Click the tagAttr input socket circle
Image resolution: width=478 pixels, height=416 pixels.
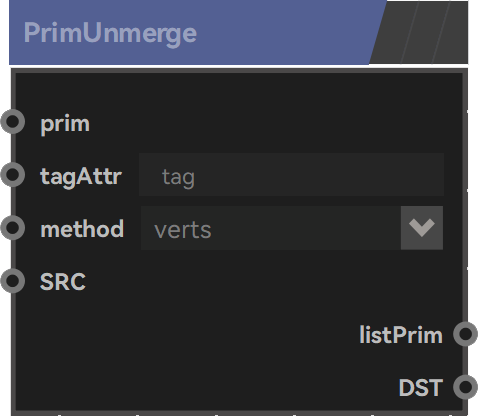13,174
